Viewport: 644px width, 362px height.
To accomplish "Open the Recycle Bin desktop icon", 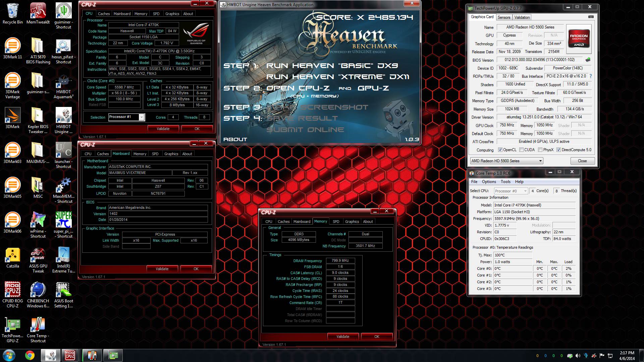I will [12, 13].
